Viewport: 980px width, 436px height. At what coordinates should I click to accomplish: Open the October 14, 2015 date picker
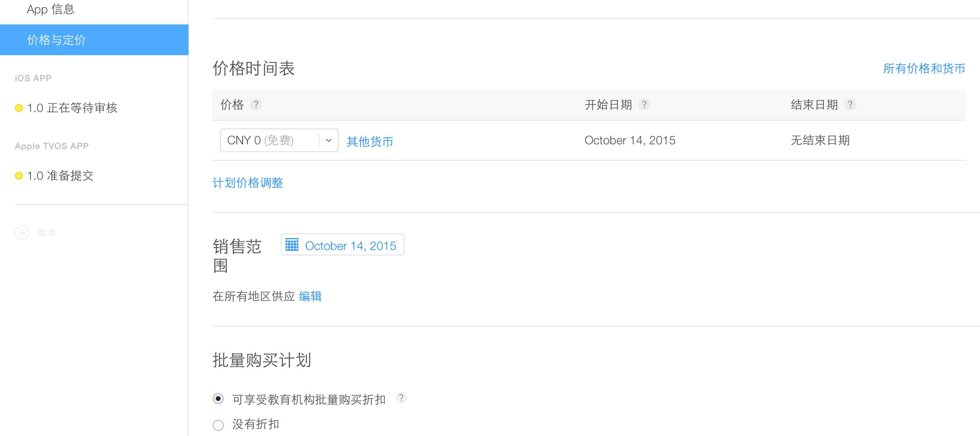342,244
